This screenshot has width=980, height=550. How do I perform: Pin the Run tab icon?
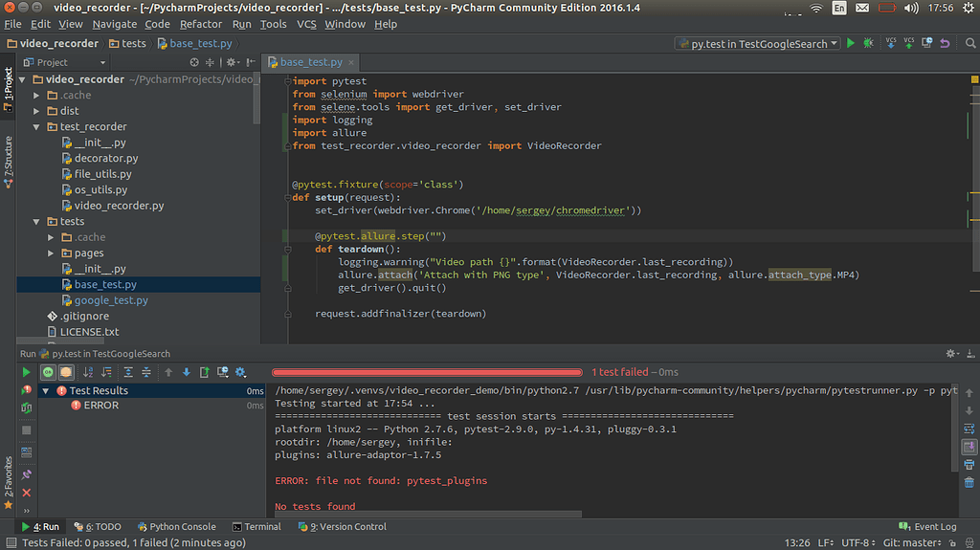pos(26,474)
